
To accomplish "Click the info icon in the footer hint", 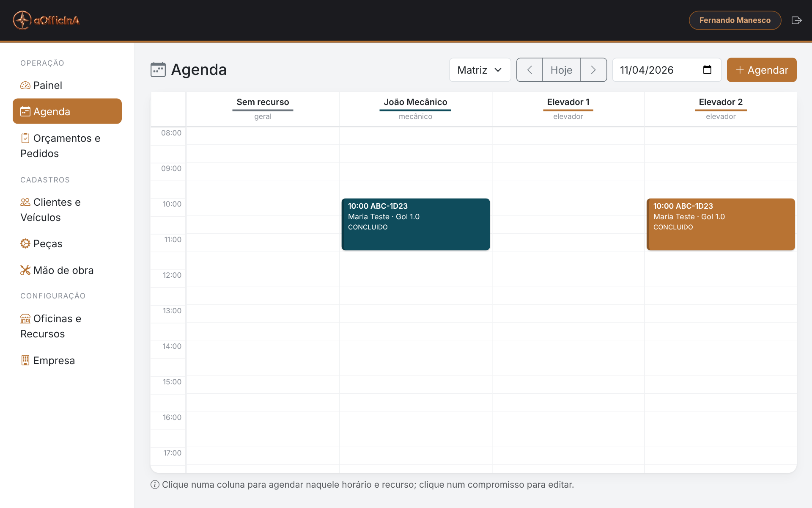I will tap(155, 484).
